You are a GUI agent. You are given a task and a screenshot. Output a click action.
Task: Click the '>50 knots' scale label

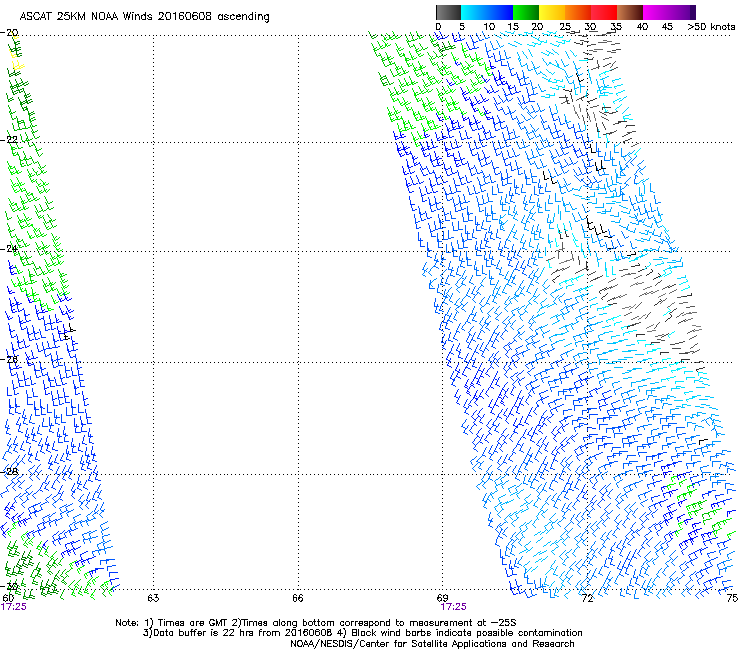pos(711,27)
